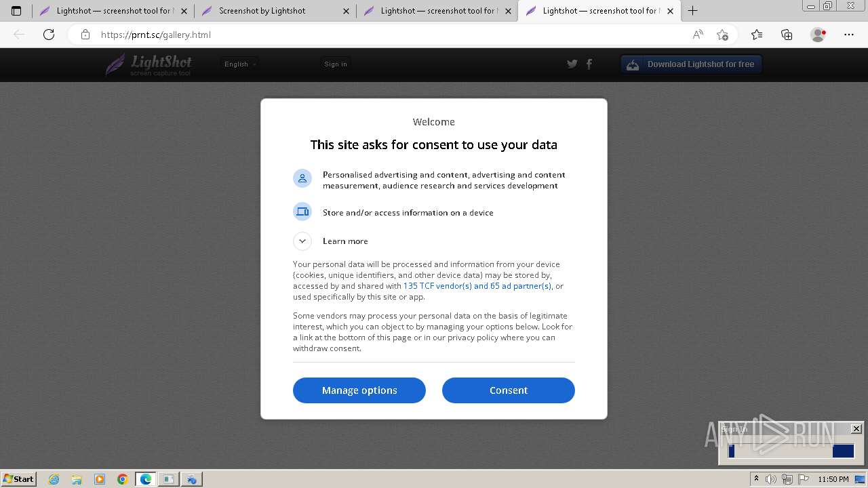Close the third Lightshot tab
The height and width of the screenshot is (488, 868).
tap(508, 11)
